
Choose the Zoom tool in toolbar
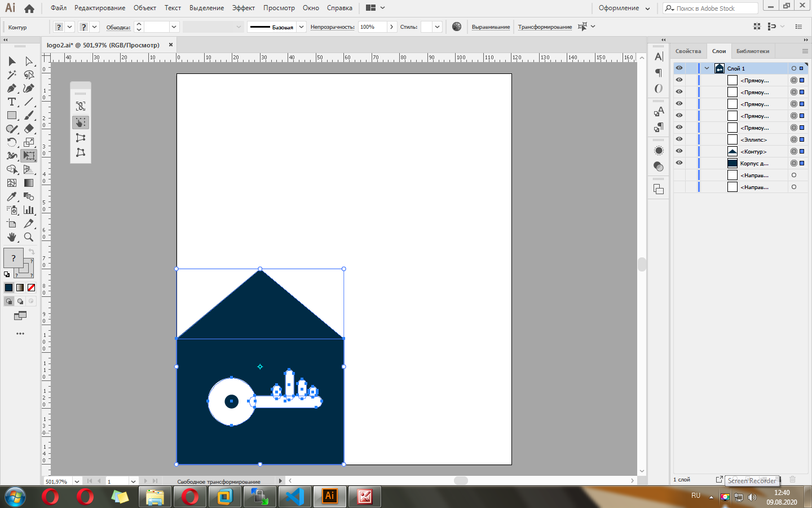click(x=29, y=237)
